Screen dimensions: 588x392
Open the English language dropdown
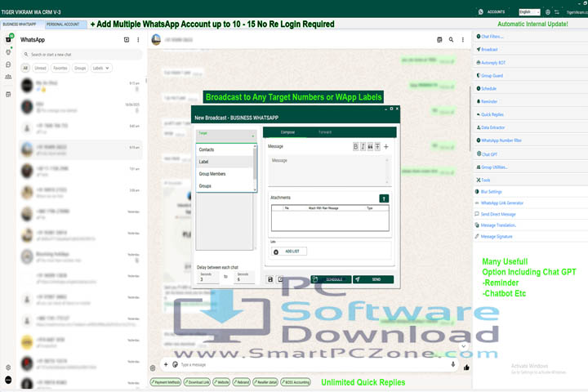(x=529, y=12)
